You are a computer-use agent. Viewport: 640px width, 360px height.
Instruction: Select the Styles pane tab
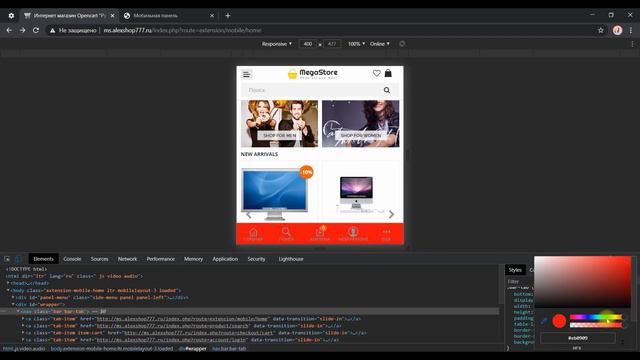click(x=515, y=270)
